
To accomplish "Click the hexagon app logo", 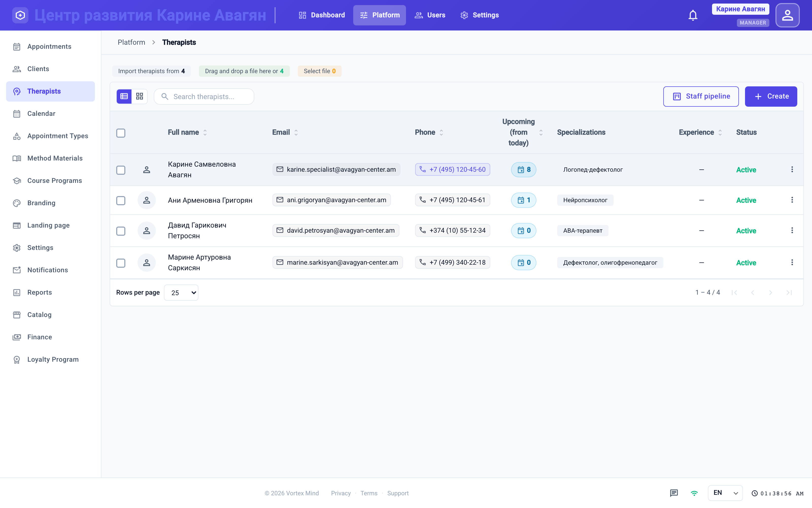I will (x=20, y=15).
